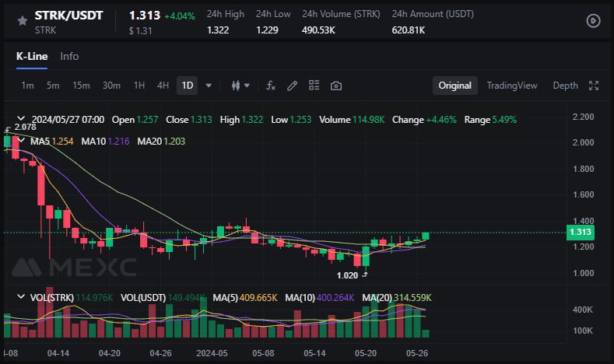Click the Change +4.46% readout
614x364 pixels.
coord(424,119)
